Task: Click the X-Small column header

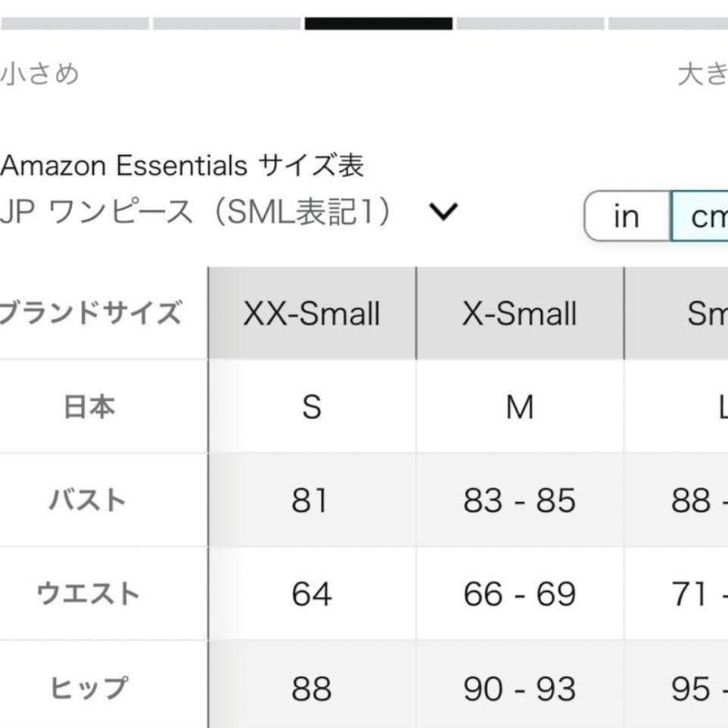Action: pyautogui.click(x=520, y=313)
